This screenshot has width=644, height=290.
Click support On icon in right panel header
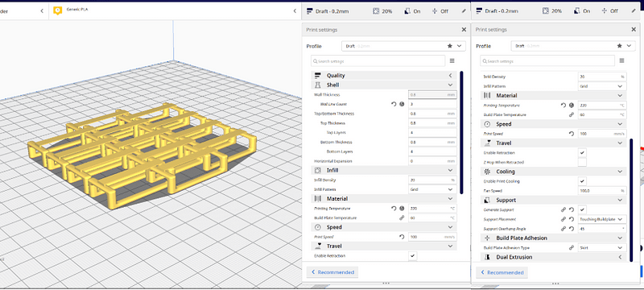click(576, 11)
